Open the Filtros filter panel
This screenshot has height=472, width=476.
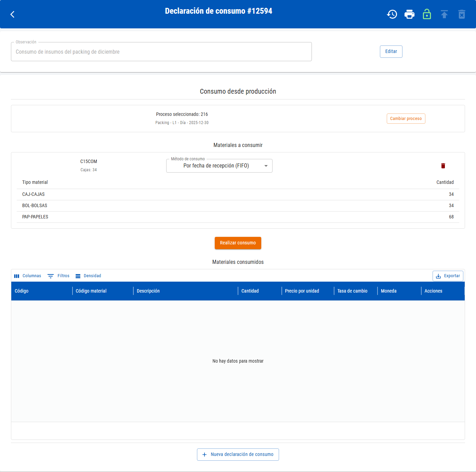[x=58, y=276]
